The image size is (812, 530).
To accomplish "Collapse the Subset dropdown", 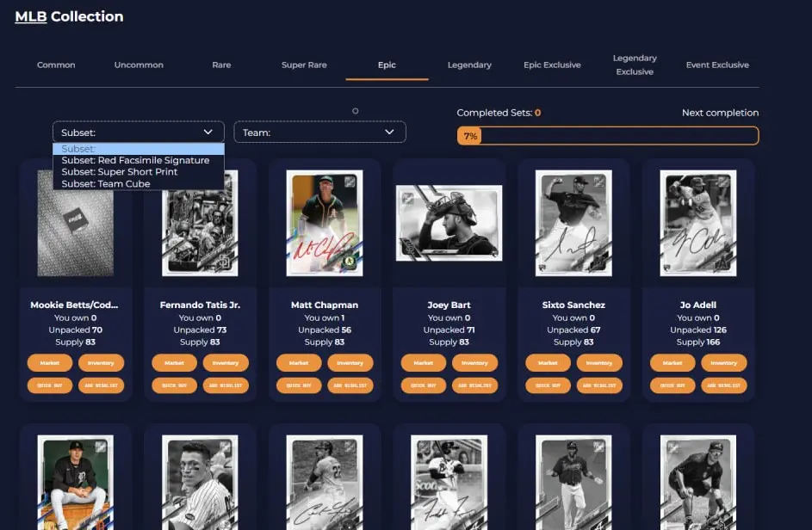I will (x=139, y=132).
